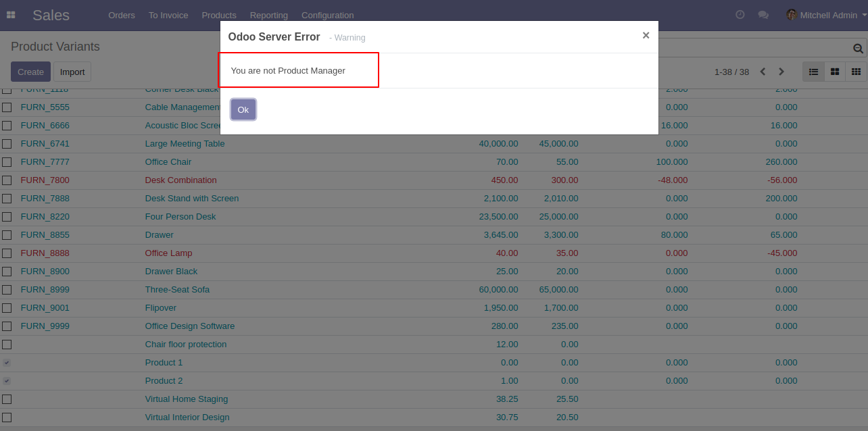This screenshot has height=431, width=868.
Task: Open the Flipover product row
Action: 434,308
